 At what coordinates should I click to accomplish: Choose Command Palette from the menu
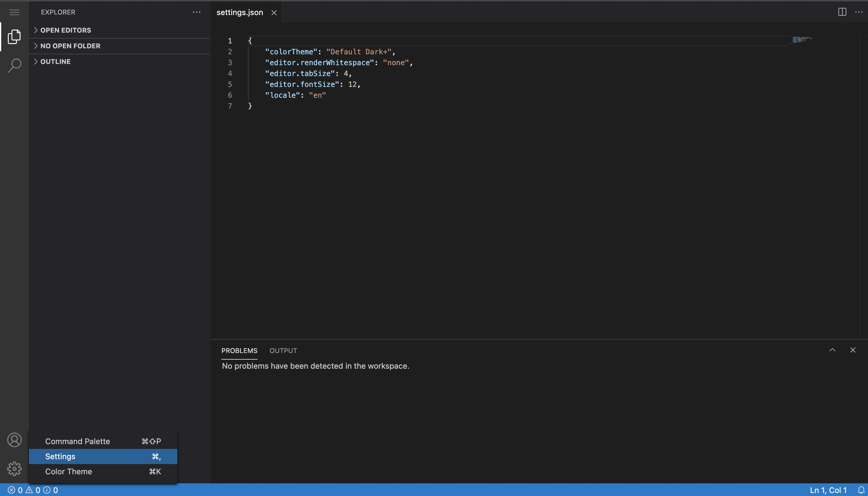click(103, 441)
